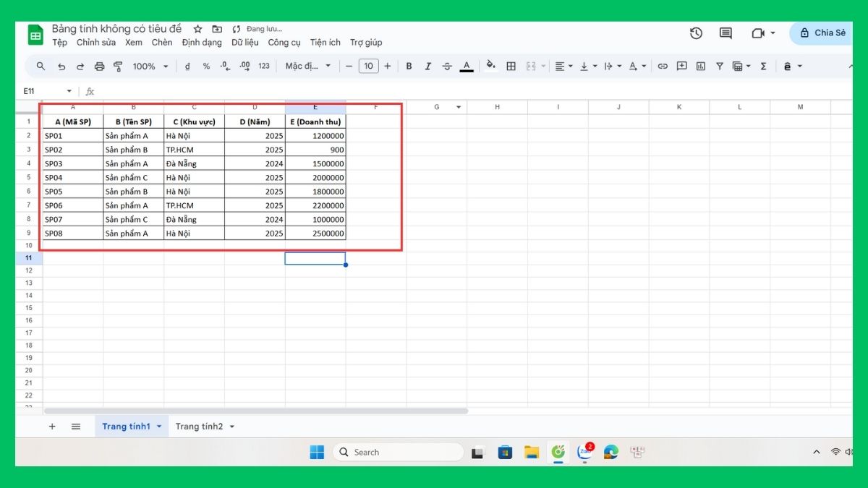Viewport: 868px width, 488px height.
Task: Select the paint format tool
Action: coord(118,67)
